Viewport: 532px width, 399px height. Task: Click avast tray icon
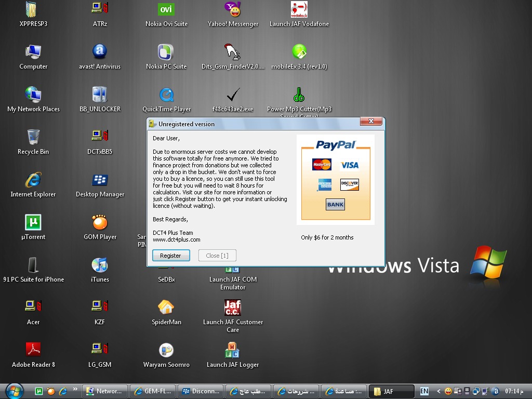[496, 391]
